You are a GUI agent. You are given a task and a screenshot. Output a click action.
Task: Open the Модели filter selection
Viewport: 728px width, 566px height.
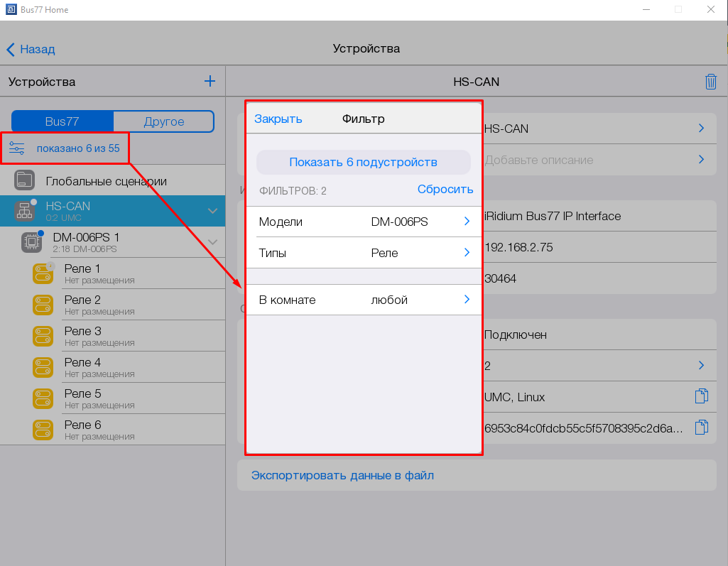[x=364, y=222]
